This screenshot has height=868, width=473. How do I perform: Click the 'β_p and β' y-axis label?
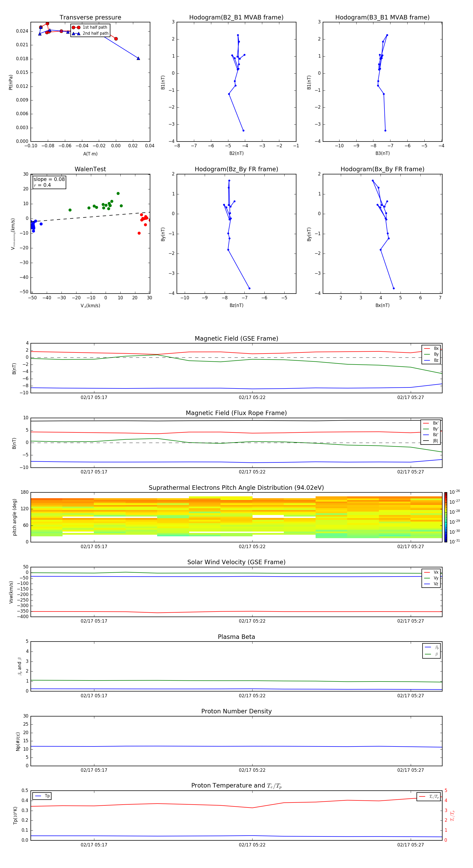click(19, 666)
